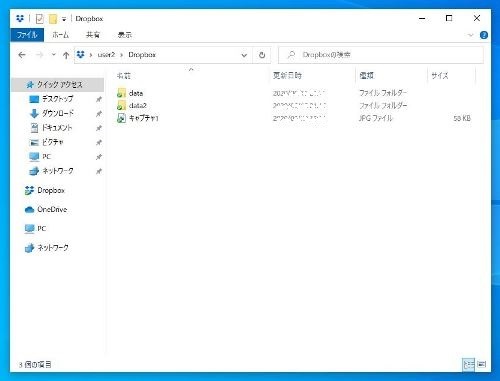500x381 pixels.
Task: Click the pin icon beside デスクトップ
Action: click(99, 99)
